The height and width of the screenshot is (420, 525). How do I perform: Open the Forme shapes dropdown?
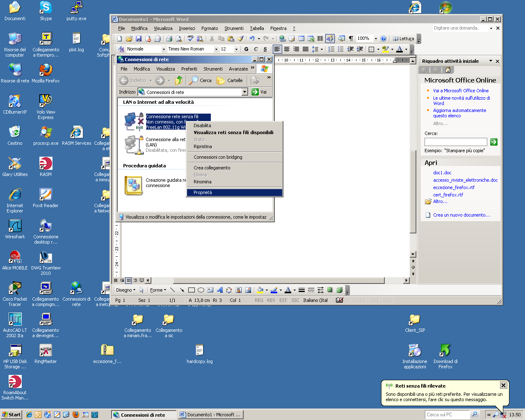158,290
